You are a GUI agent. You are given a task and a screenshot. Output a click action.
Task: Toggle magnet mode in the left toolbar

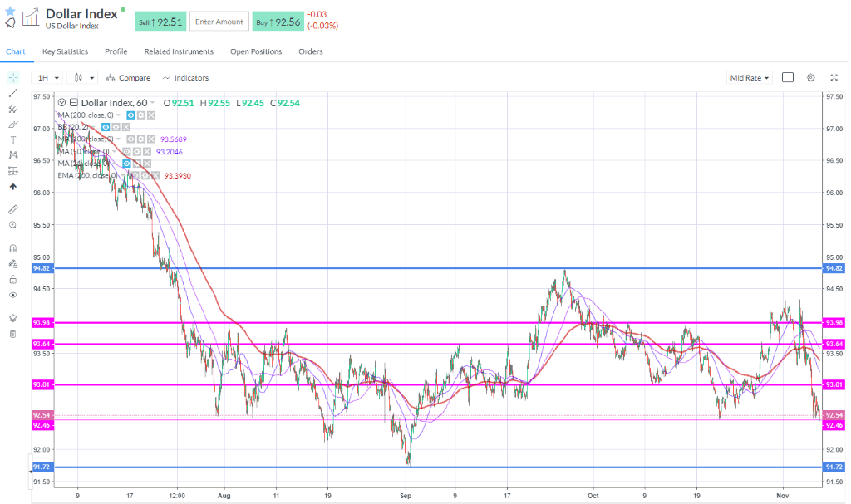pyautogui.click(x=13, y=248)
